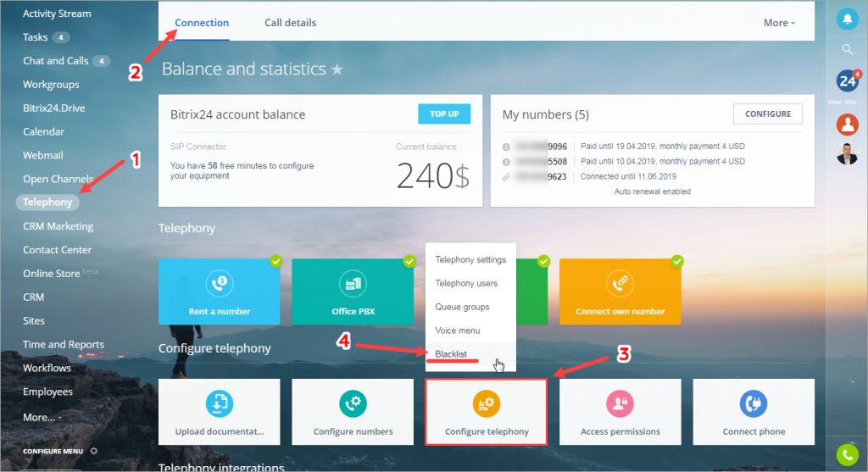868x472 pixels.
Task: Click the Rent a number tile label
Action: click(x=220, y=312)
